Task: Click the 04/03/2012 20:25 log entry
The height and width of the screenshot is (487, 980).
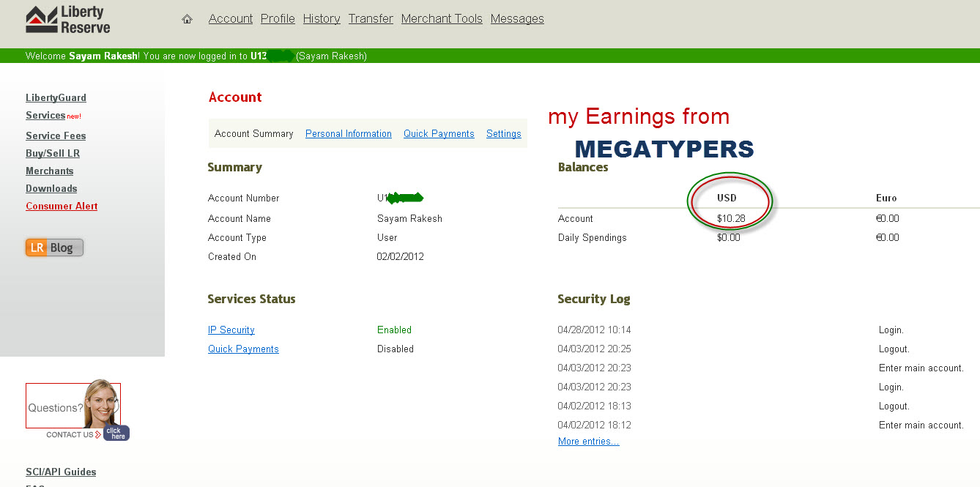Action: point(594,349)
